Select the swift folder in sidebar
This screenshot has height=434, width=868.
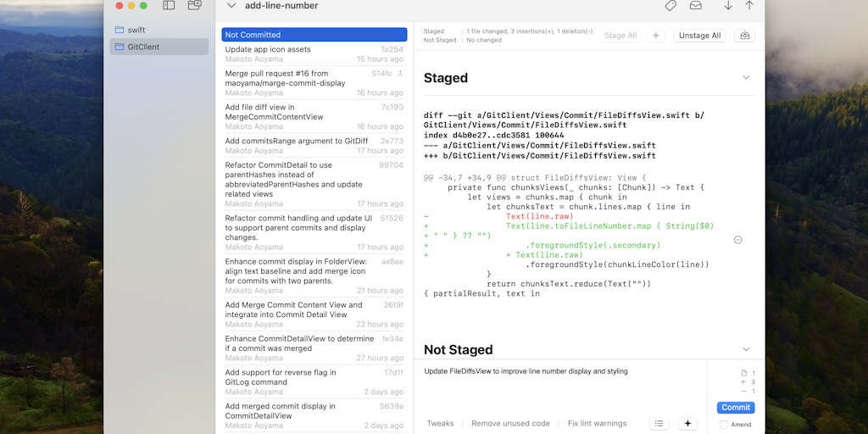[x=136, y=30]
